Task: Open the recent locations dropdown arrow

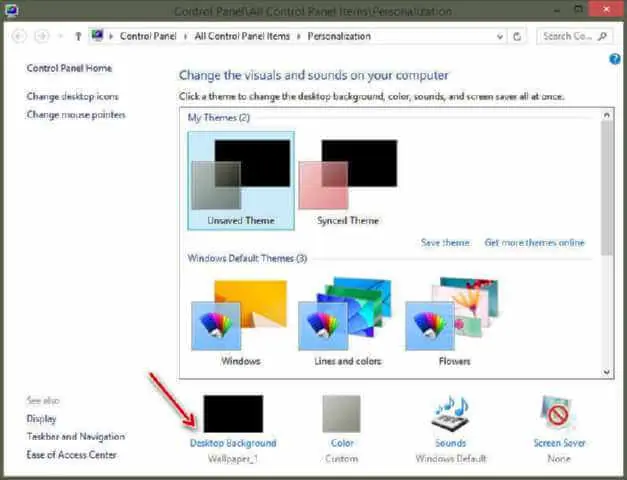Action: coord(61,36)
